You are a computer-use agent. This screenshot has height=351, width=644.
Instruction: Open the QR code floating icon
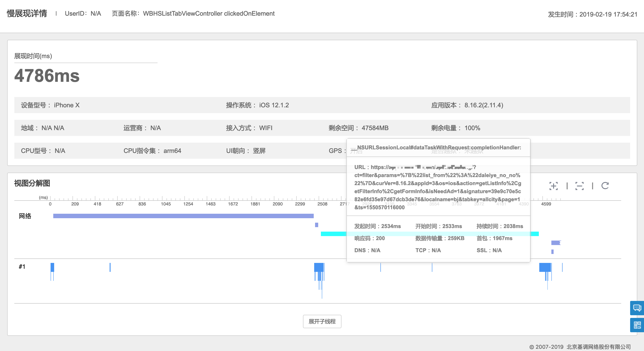point(637,325)
